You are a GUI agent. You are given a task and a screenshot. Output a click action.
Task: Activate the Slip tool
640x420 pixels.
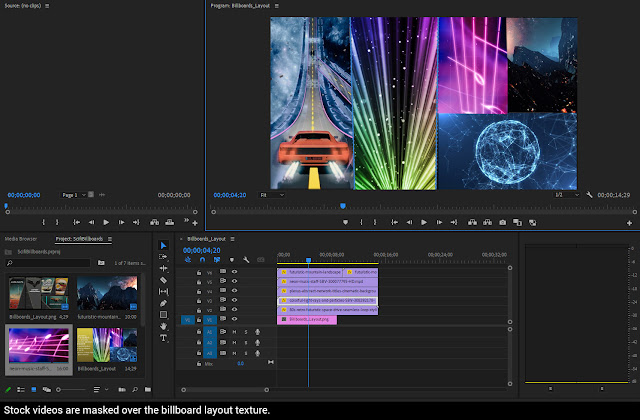tap(163, 291)
